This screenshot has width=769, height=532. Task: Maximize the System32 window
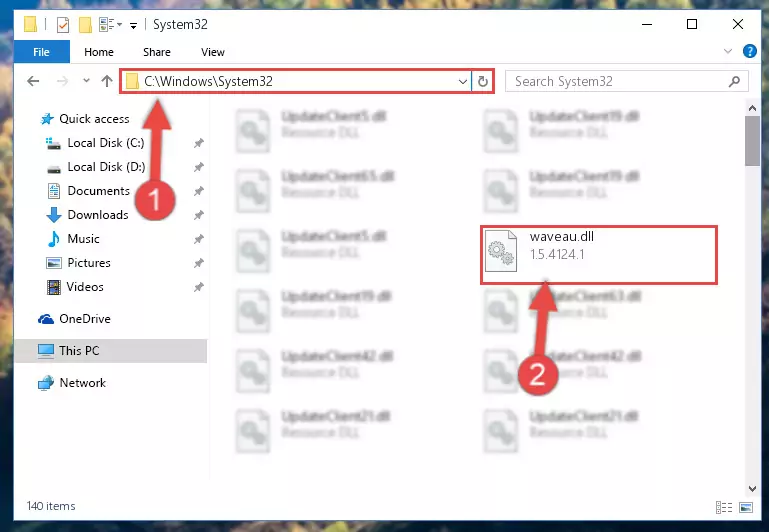(x=692, y=24)
